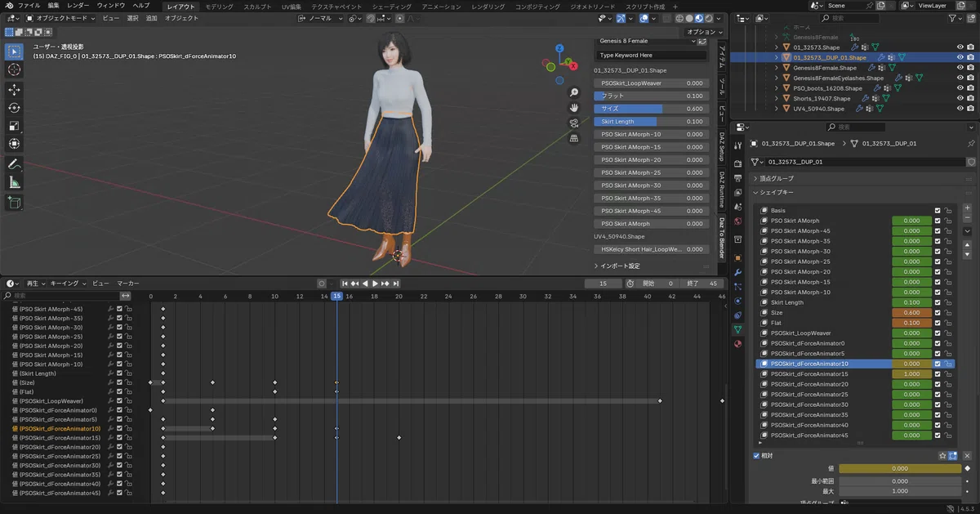Play animation forward in timeline

(375, 283)
